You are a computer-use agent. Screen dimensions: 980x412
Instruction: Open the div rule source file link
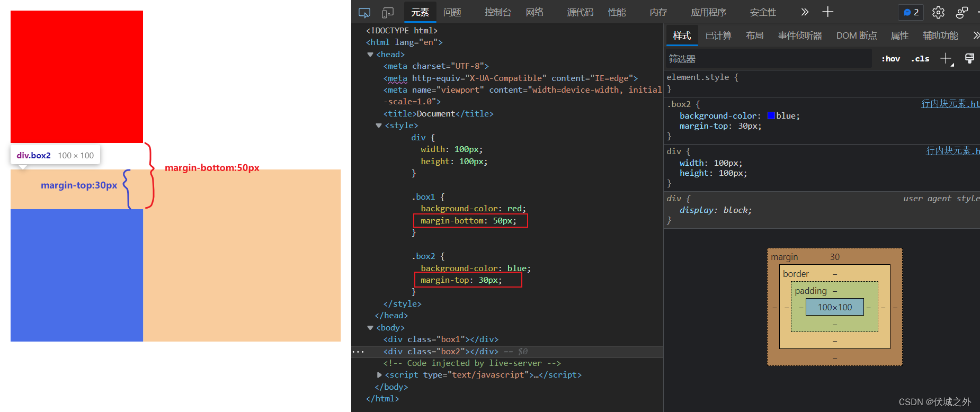coord(952,151)
